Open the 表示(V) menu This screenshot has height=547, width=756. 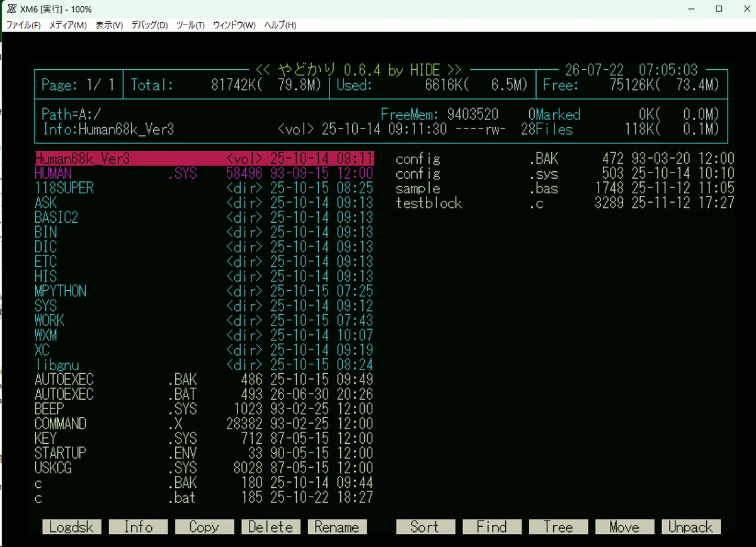[109, 25]
